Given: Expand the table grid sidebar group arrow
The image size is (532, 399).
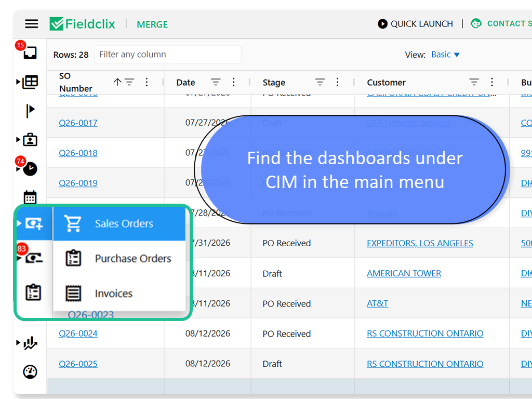Looking at the screenshot, I should click(x=18, y=82).
